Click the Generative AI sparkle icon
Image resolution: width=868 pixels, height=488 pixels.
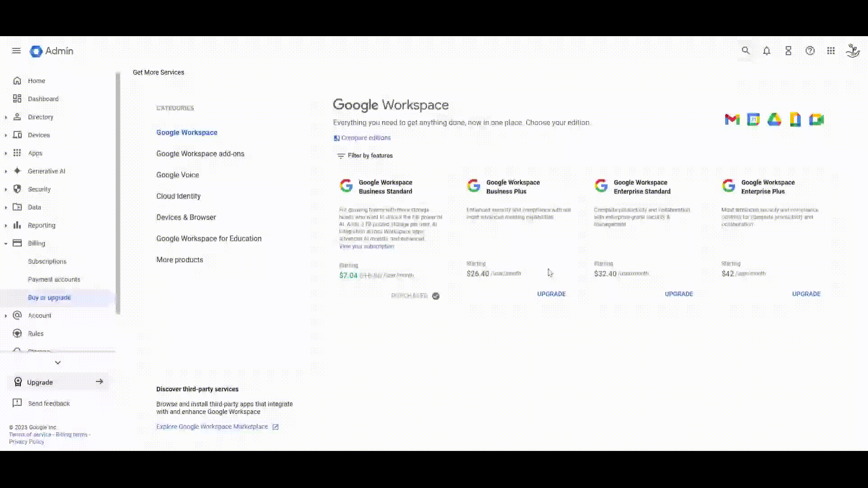[x=17, y=171]
